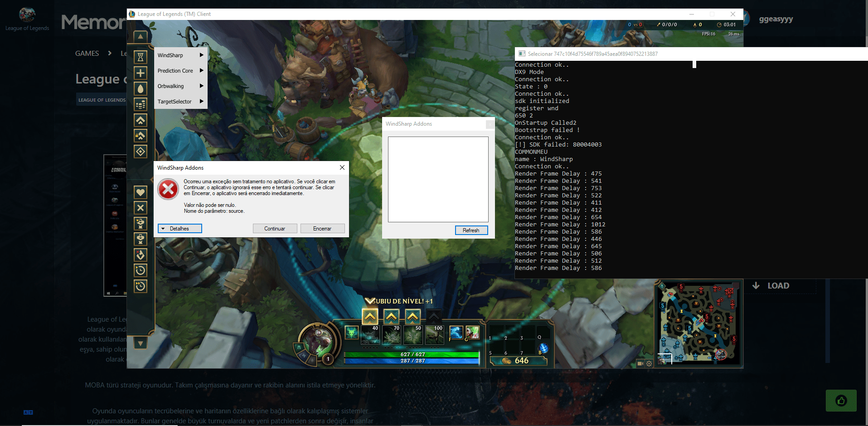Click the droplet mana icon in sidebar
This screenshot has height=426, width=868.
141,88
